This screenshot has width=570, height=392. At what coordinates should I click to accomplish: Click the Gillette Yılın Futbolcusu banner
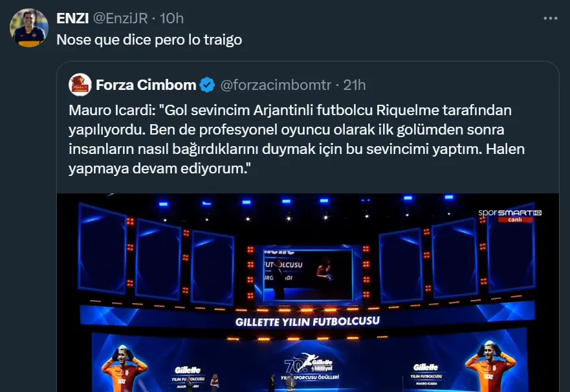point(307,321)
